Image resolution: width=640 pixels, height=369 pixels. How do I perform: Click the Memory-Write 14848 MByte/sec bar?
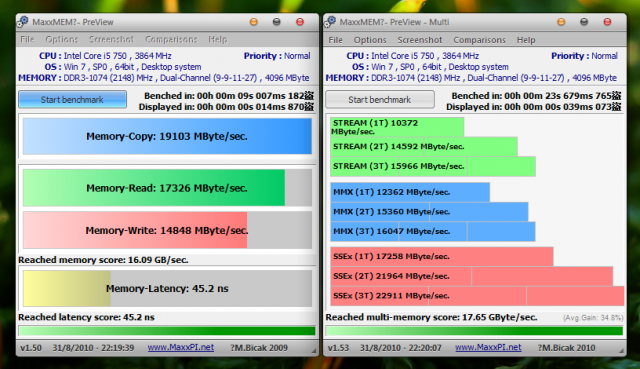click(x=167, y=230)
